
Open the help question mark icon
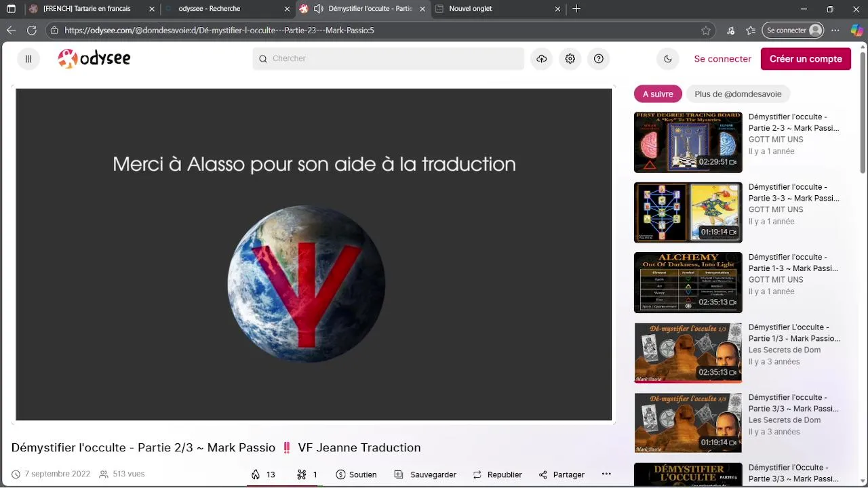click(x=599, y=59)
